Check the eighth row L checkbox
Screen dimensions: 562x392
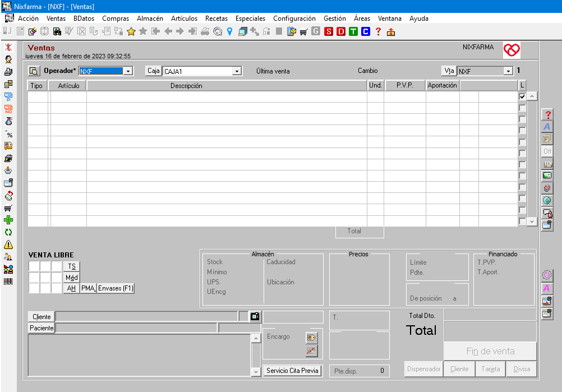tap(522, 176)
